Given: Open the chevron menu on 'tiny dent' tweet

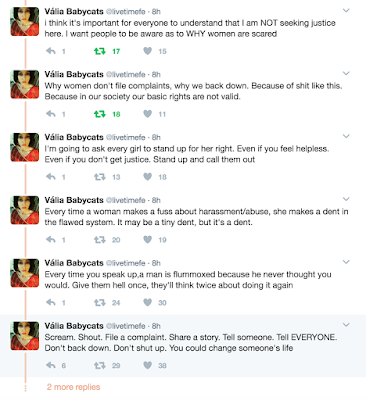Looking at the screenshot, I should click(346, 199).
